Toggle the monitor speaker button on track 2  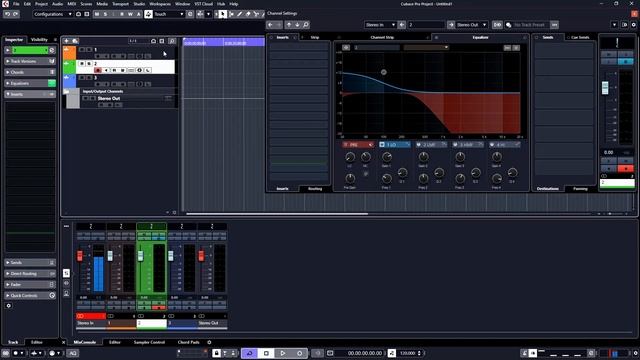click(106, 70)
